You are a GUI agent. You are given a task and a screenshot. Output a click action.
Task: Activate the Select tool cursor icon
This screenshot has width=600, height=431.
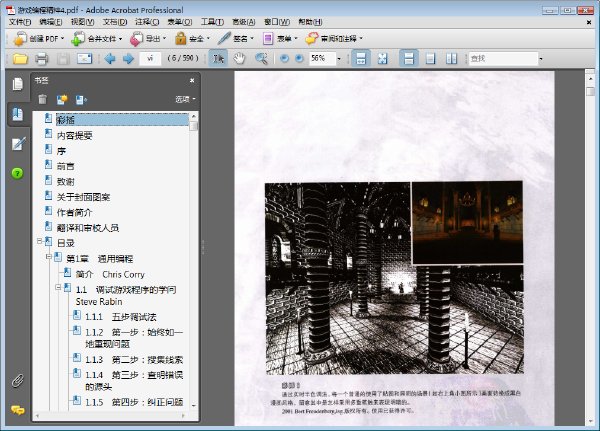point(218,58)
